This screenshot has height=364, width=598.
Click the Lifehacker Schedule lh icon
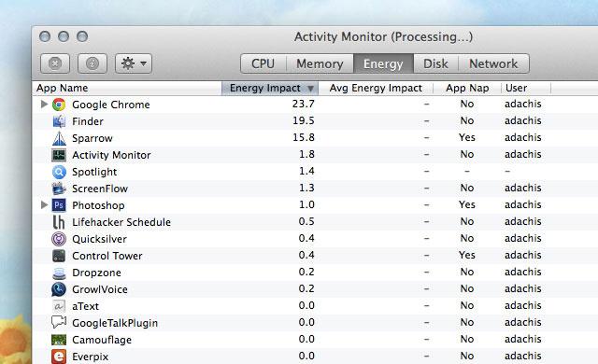pyautogui.click(x=59, y=222)
